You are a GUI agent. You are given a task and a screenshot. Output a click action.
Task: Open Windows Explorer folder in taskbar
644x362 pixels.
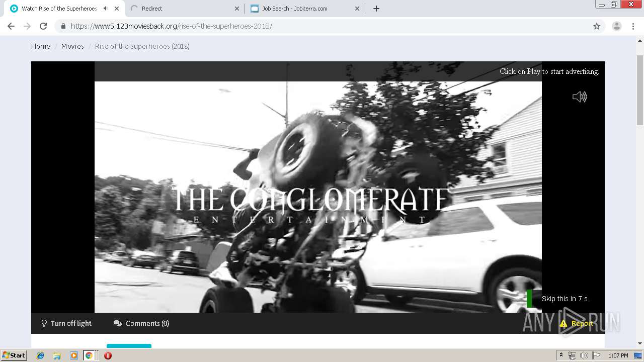(x=57, y=355)
